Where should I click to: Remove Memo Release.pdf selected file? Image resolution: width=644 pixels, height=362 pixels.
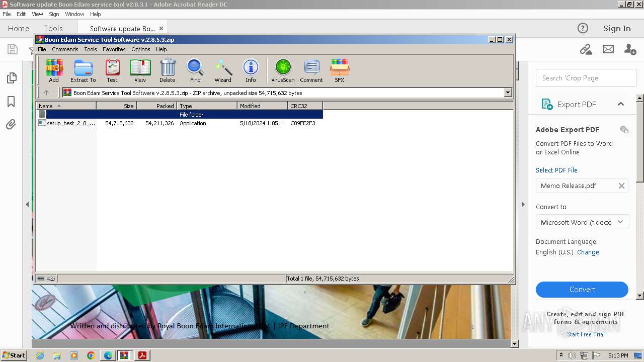click(x=621, y=186)
